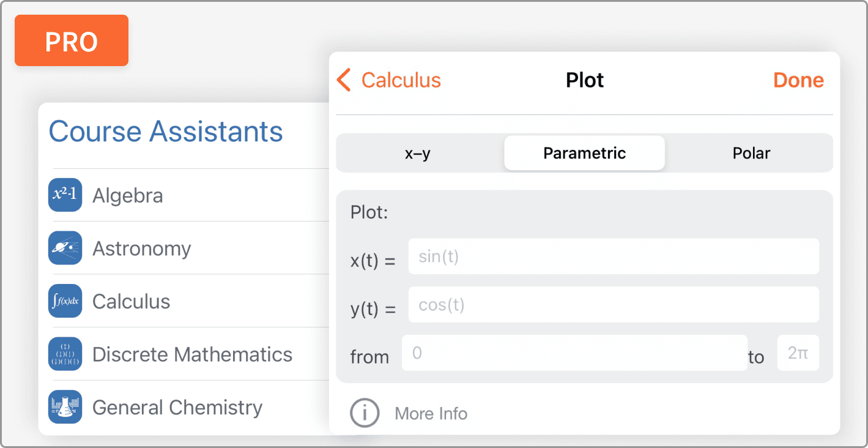Click the orange back chevron icon
Viewport: 868px width, 448px height.
coord(344,80)
